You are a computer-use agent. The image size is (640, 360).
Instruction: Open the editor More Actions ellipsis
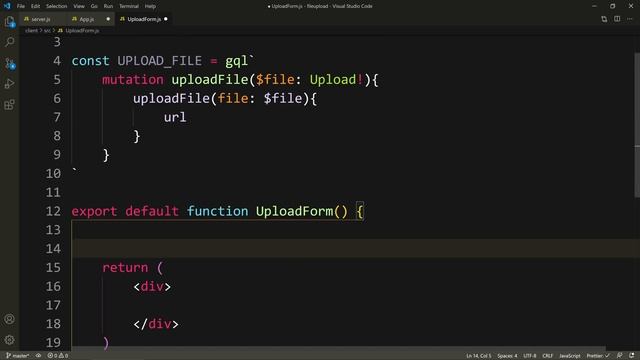pyautogui.click(x=630, y=19)
